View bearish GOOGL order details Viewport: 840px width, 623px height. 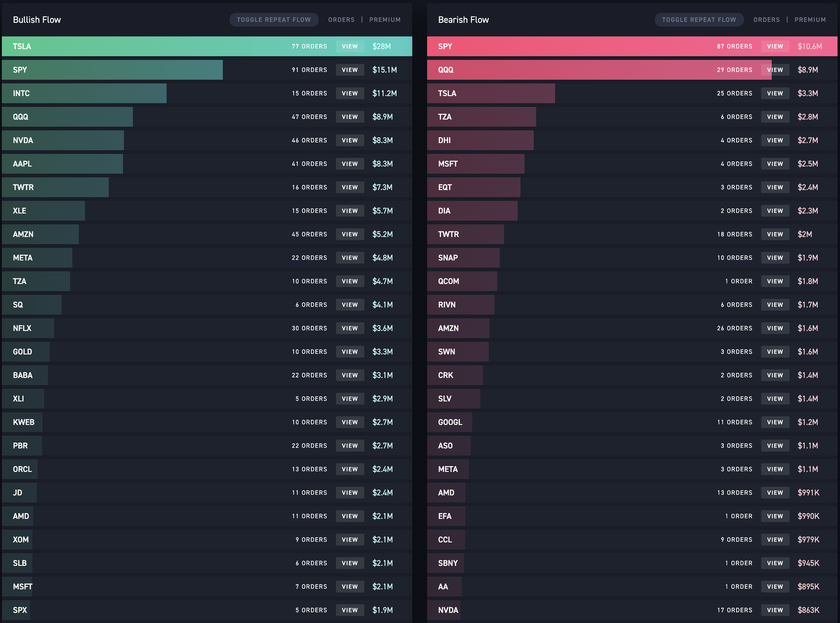[775, 422]
